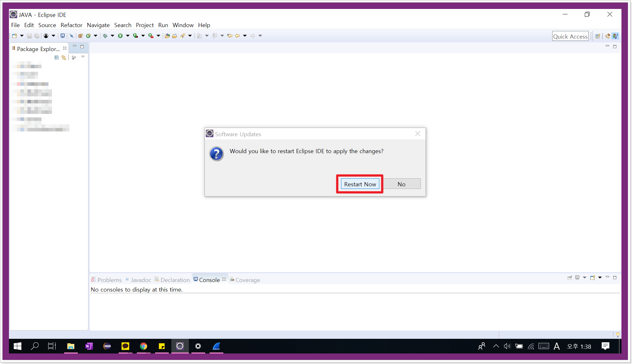Screen dimensions: 632x364
Task: Click Collapse All in Package Explorer
Action: (56, 57)
